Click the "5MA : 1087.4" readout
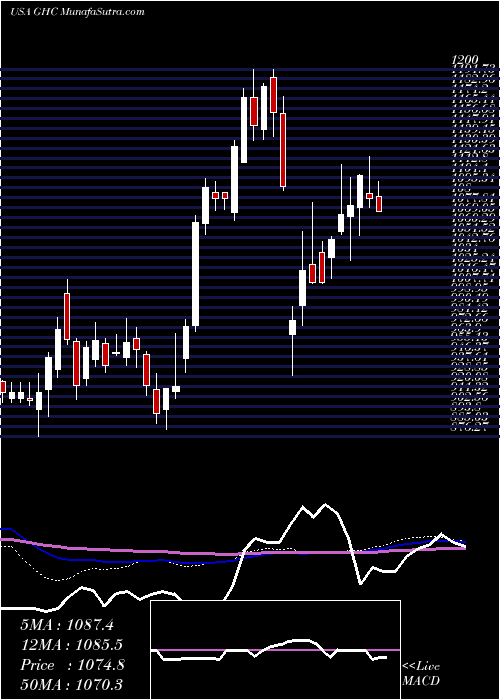Viewport: 500px width, 700px height. (x=67, y=625)
